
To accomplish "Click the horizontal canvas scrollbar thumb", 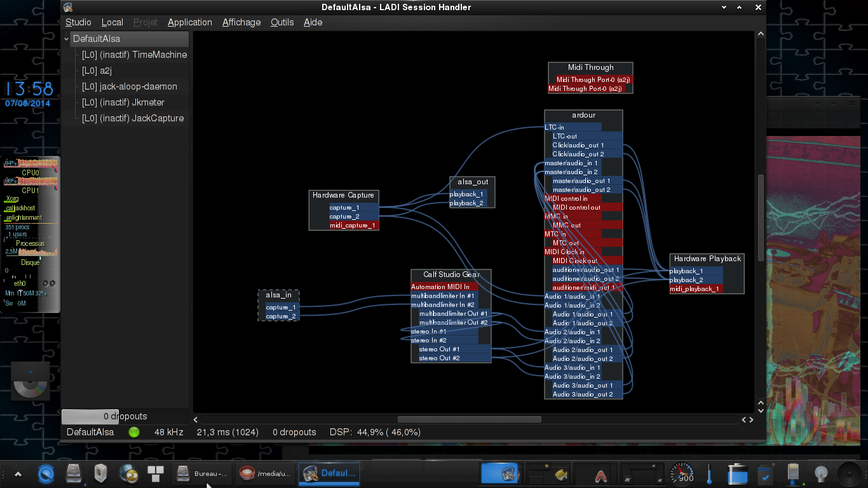I will 469,419.
